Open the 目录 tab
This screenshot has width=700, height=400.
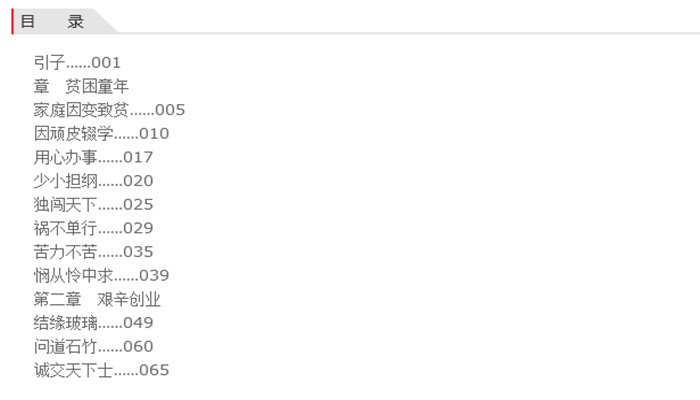[53, 21]
